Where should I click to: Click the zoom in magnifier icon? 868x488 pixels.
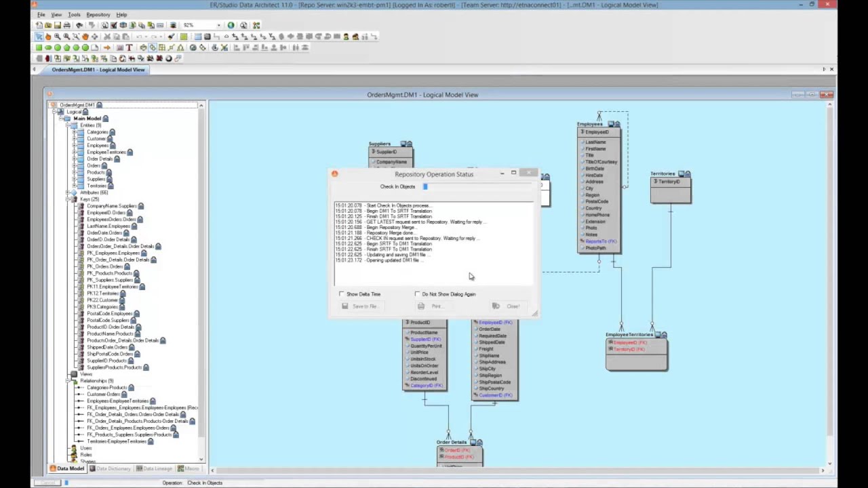58,37
